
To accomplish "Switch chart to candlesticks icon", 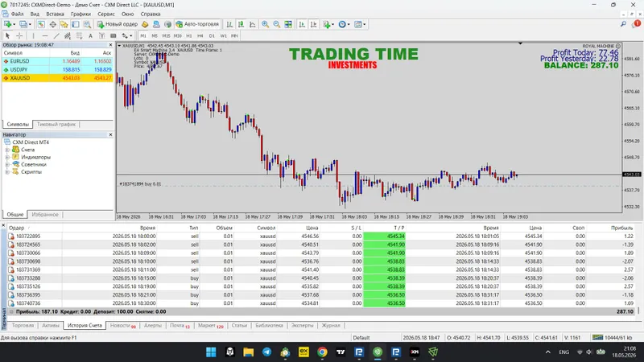I will tap(241, 25).
